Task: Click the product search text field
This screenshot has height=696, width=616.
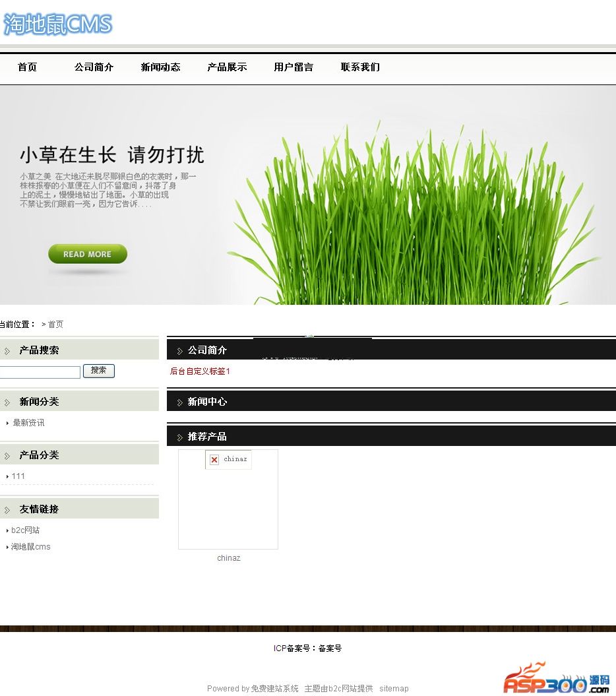Action: (40, 372)
